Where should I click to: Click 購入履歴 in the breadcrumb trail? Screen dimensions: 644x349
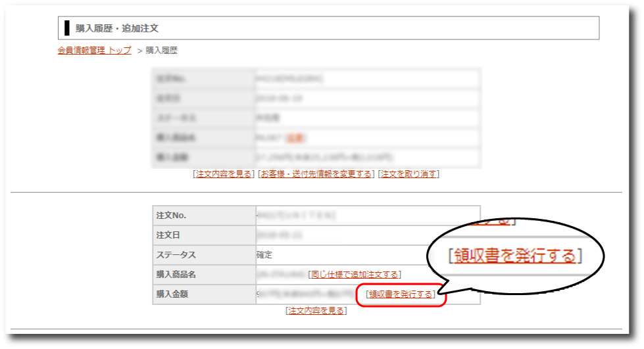pyautogui.click(x=161, y=50)
